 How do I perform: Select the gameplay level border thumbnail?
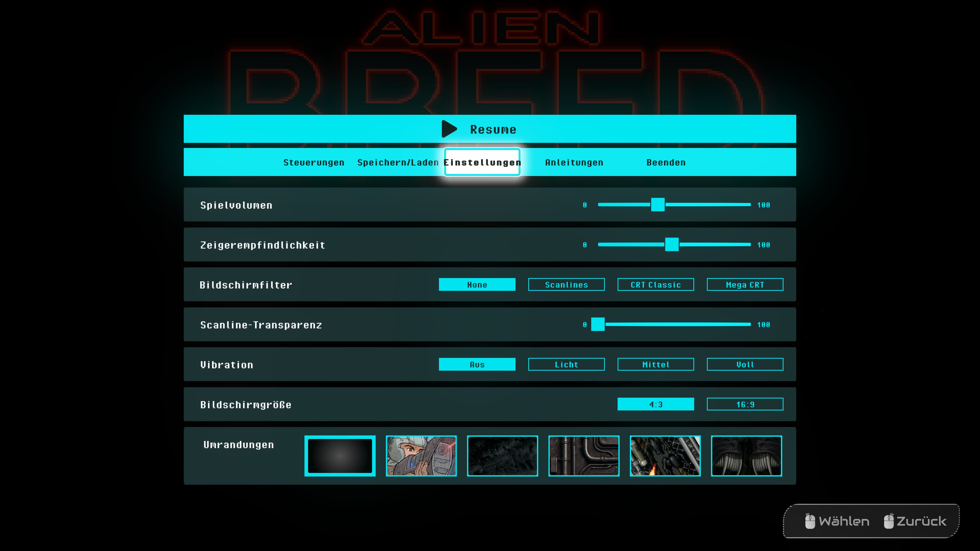[665, 456]
